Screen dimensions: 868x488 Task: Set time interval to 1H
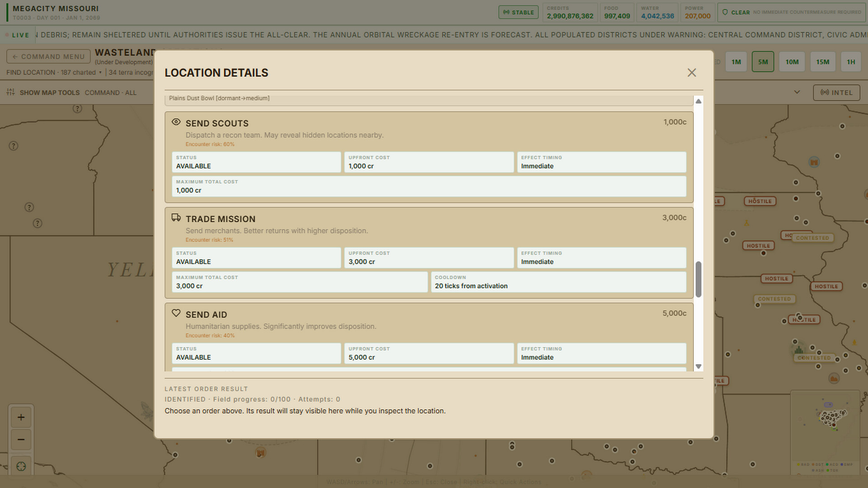(851, 62)
